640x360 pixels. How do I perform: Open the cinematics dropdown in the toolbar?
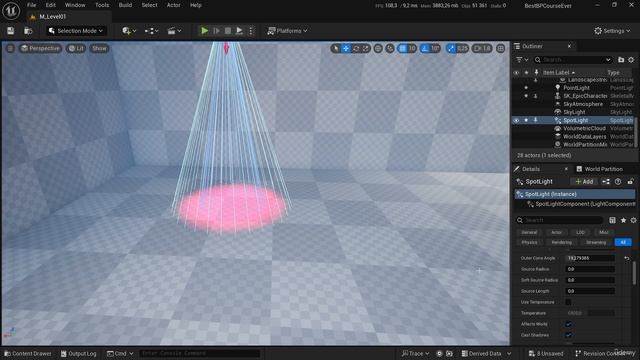[x=174, y=31]
